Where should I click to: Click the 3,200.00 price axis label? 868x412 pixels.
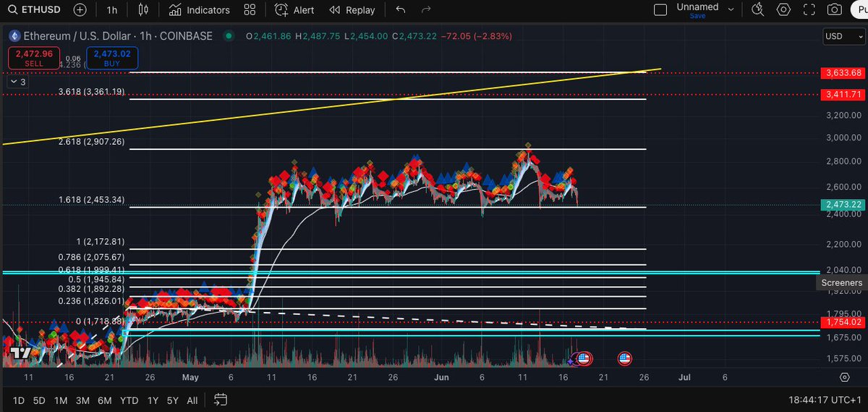(x=843, y=115)
